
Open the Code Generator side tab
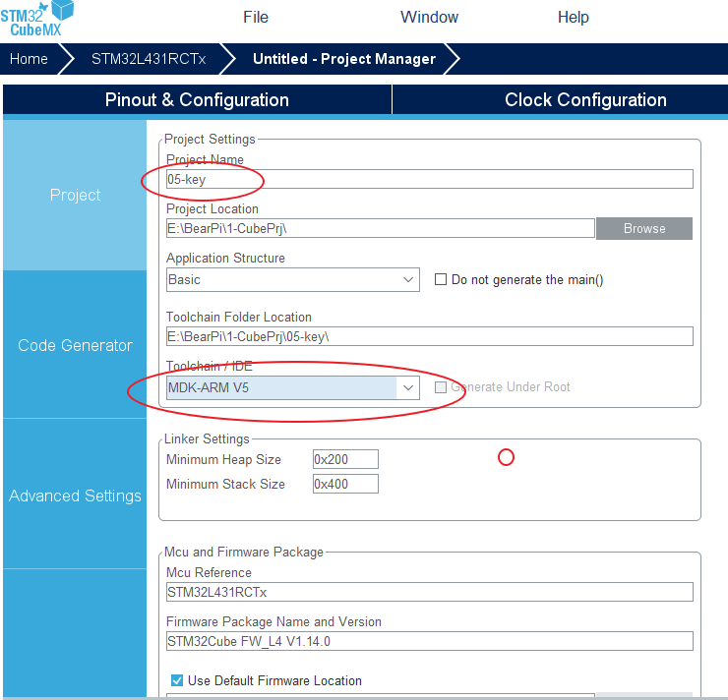[x=75, y=345]
